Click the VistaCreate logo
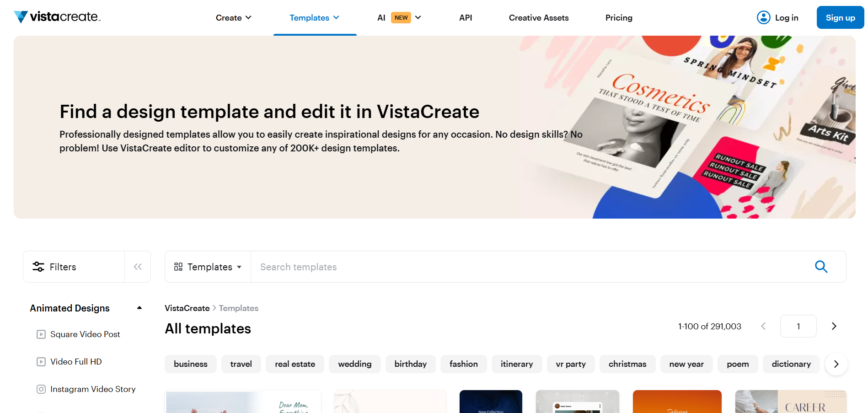 point(57,17)
